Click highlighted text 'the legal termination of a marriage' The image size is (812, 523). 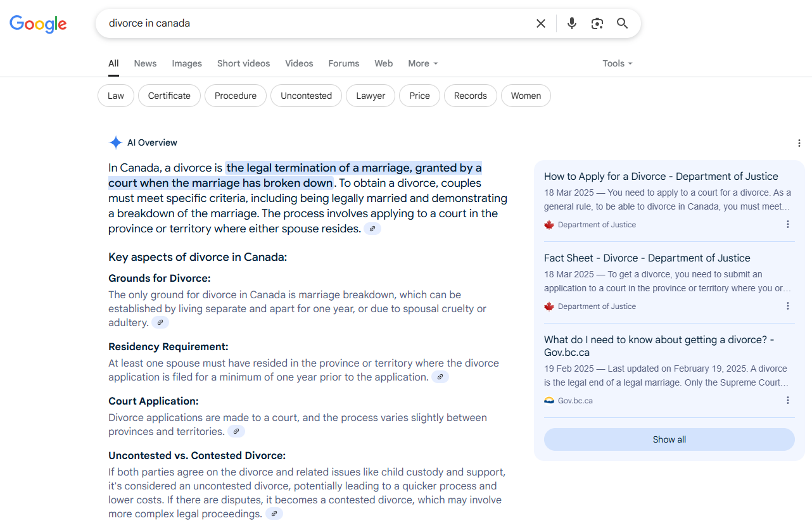tap(319, 168)
